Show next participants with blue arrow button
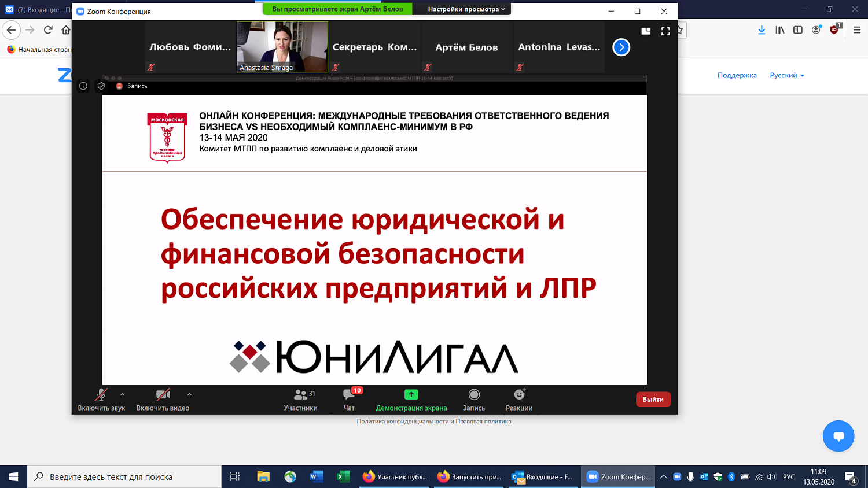This screenshot has height=488, width=868. pos(621,47)
